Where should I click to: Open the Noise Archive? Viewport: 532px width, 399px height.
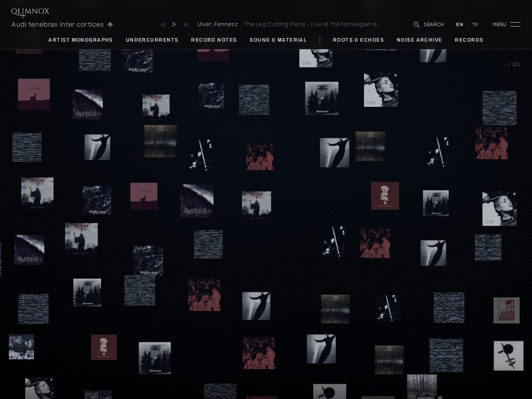[x=419, y=40]
